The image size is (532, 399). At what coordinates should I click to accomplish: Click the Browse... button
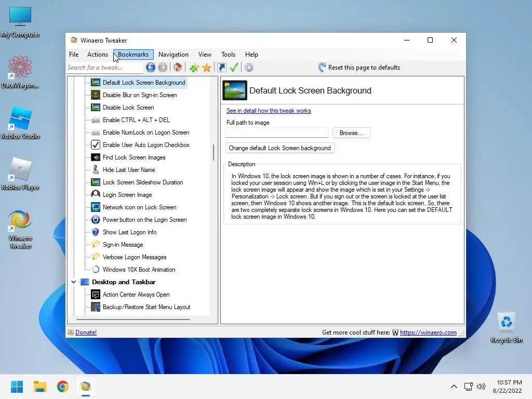point(351,133)
